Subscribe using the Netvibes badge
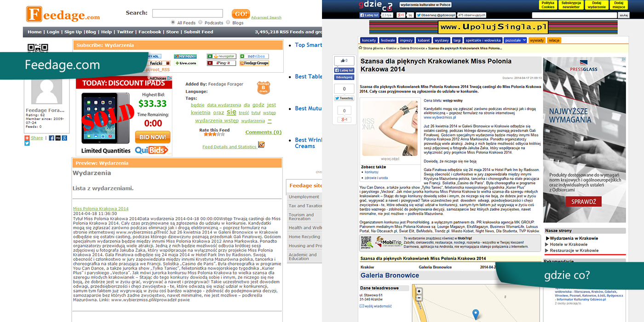 click(254, 56)
